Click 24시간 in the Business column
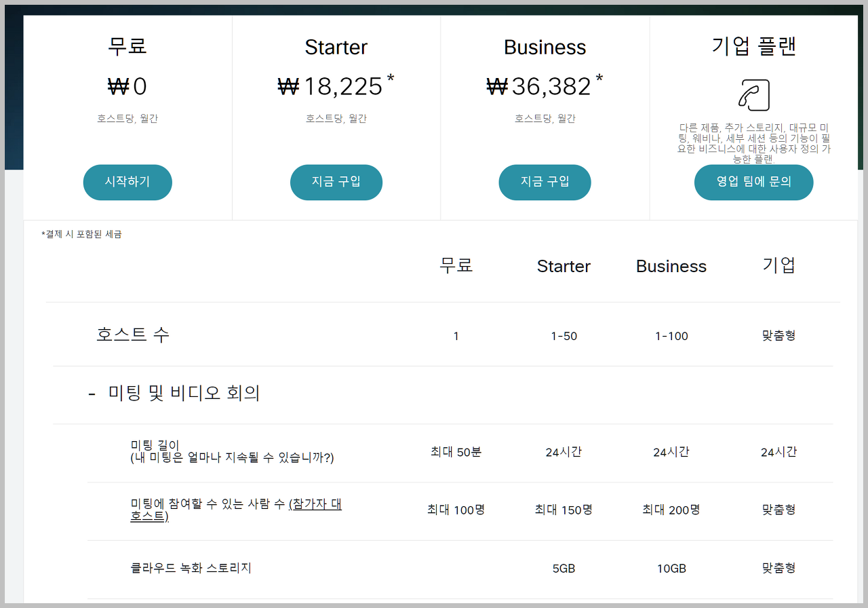Screen dimensions: 868x608 [671, 452]
